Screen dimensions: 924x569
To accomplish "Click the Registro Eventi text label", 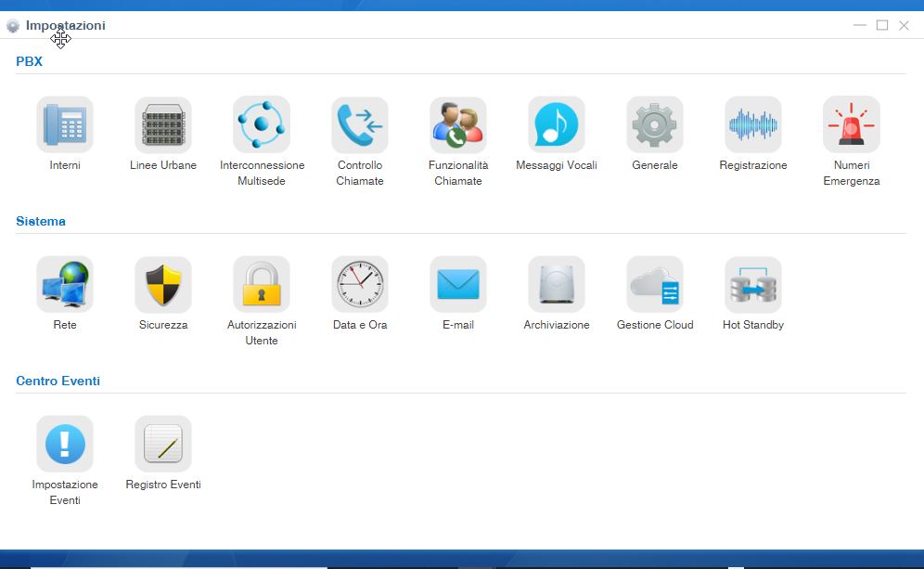I will click(x=163, y=485).
